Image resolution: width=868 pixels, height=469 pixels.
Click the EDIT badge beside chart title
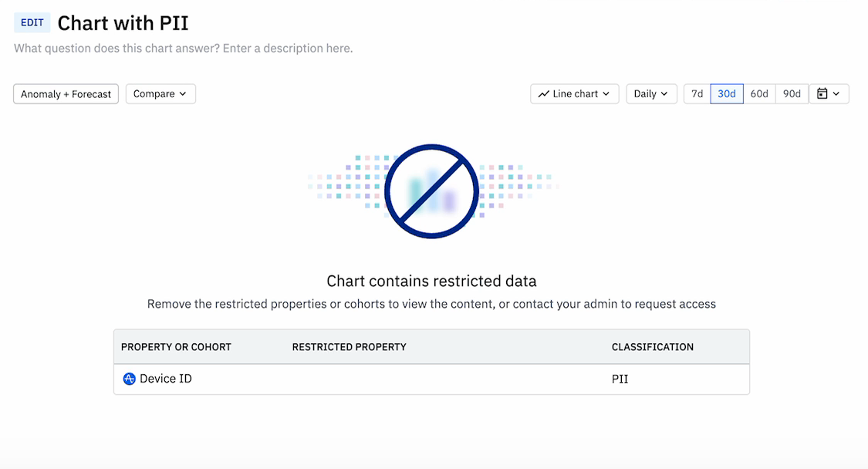32,22
